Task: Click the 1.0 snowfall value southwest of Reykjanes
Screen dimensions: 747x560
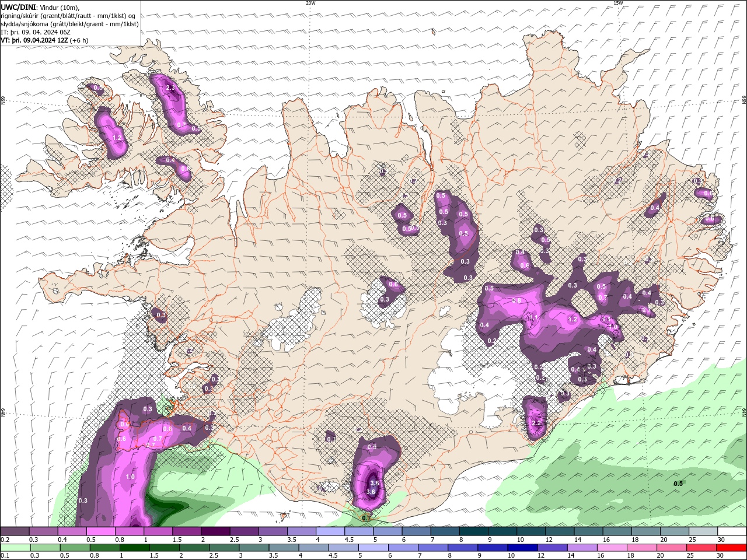Action: pyautogui.click(x=130, y=477)
